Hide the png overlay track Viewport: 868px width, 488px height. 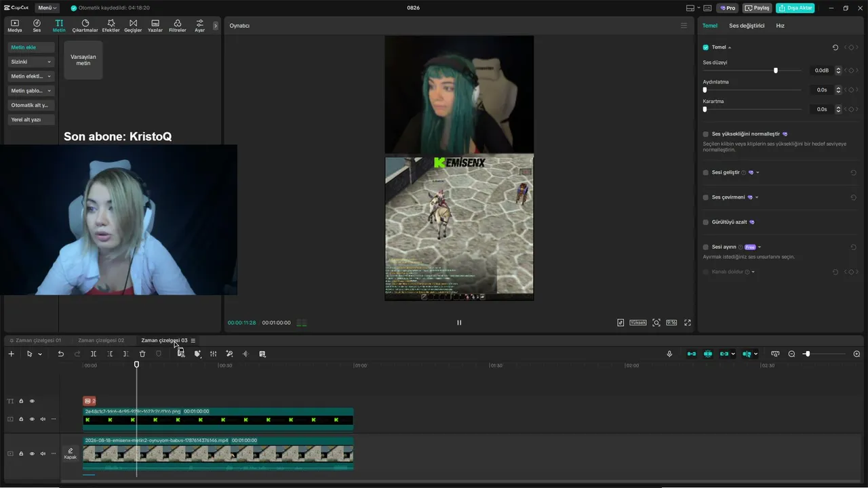(x=32, y=420)
